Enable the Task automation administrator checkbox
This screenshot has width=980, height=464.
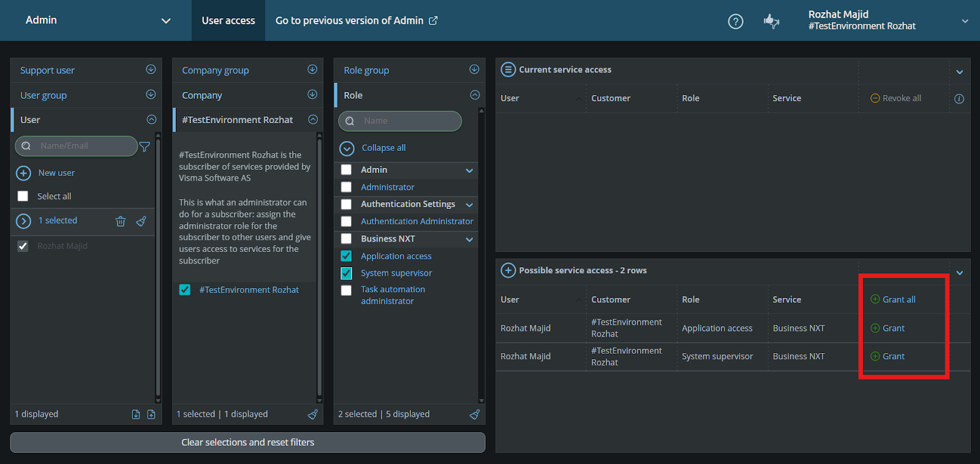347,290
